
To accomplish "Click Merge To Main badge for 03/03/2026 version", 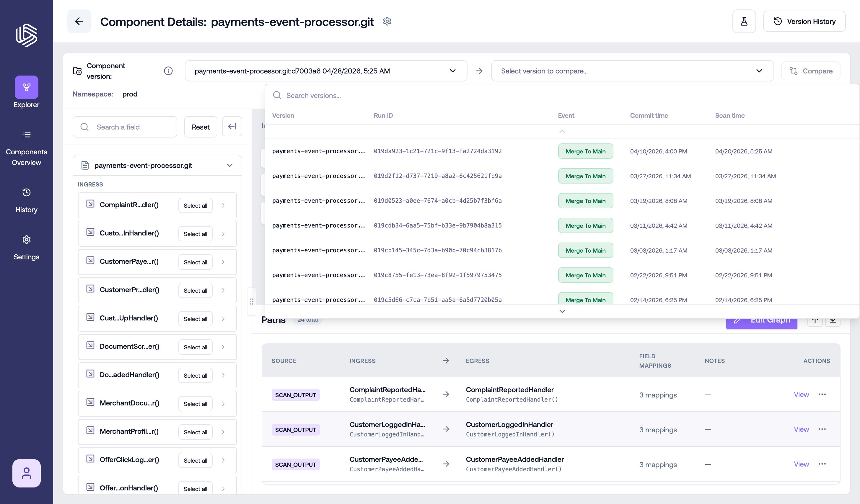I will click(x=585, y=250).
